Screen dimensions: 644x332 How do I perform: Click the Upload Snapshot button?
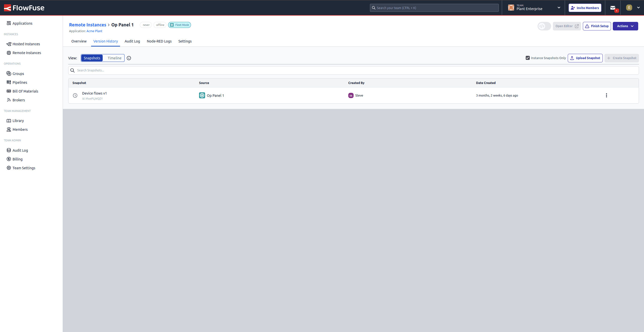(585, 58)
